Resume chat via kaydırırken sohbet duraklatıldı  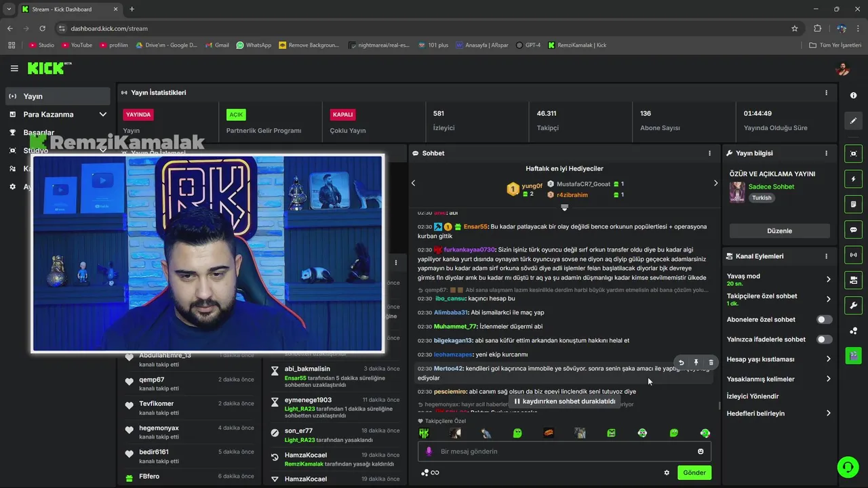coord(564,401)
